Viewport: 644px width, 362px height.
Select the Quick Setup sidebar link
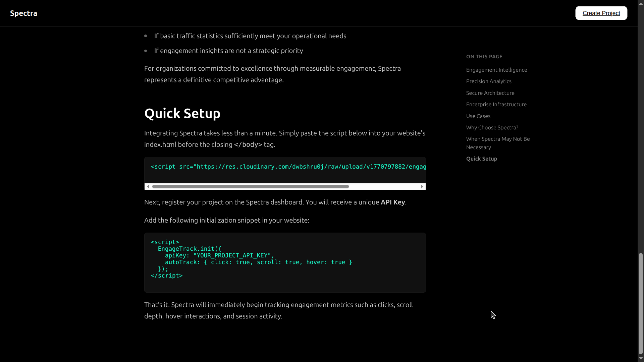pos(481,159)
